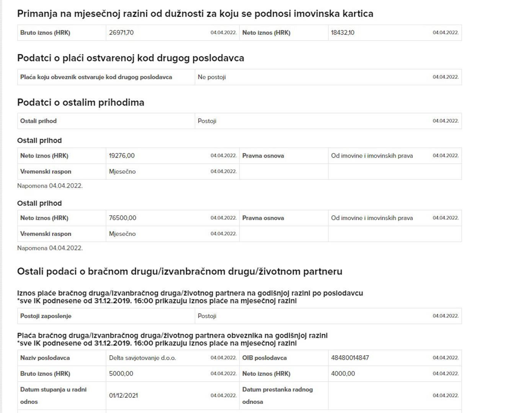Click the 'Podatci o plaći ostvarenoj' section heading

pos(131,58)
